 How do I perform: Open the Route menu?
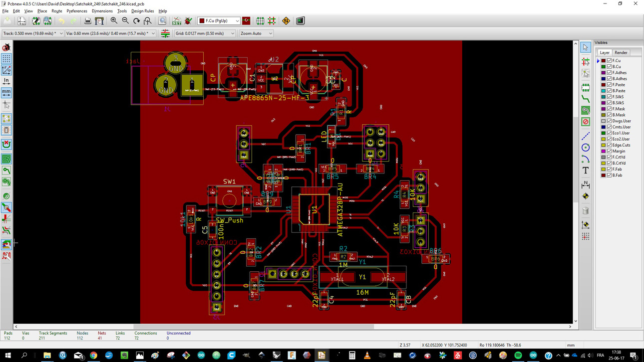click(x=57, y=11)
